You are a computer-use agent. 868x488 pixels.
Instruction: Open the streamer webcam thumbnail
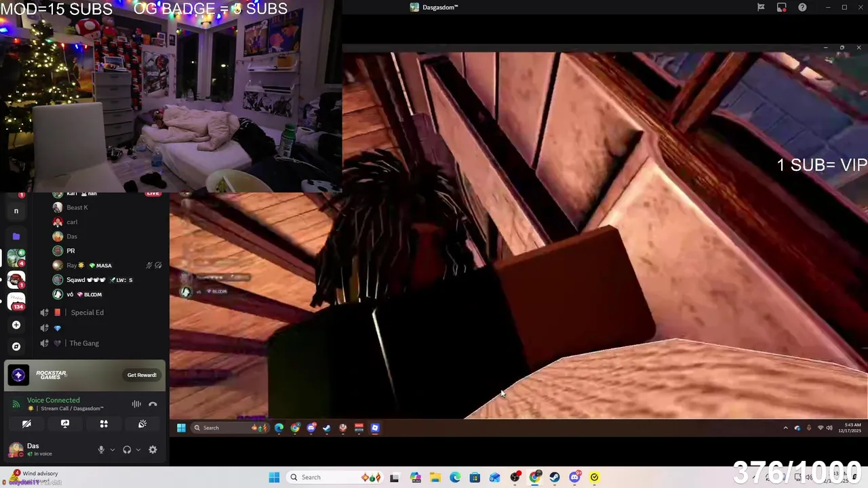[171, 96]
